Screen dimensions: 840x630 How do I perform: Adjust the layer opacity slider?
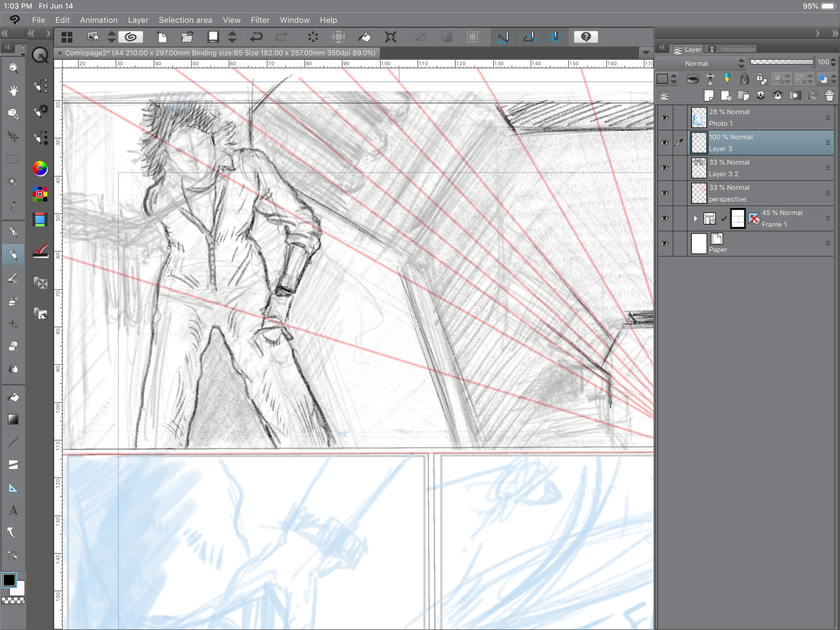point(782,62)
